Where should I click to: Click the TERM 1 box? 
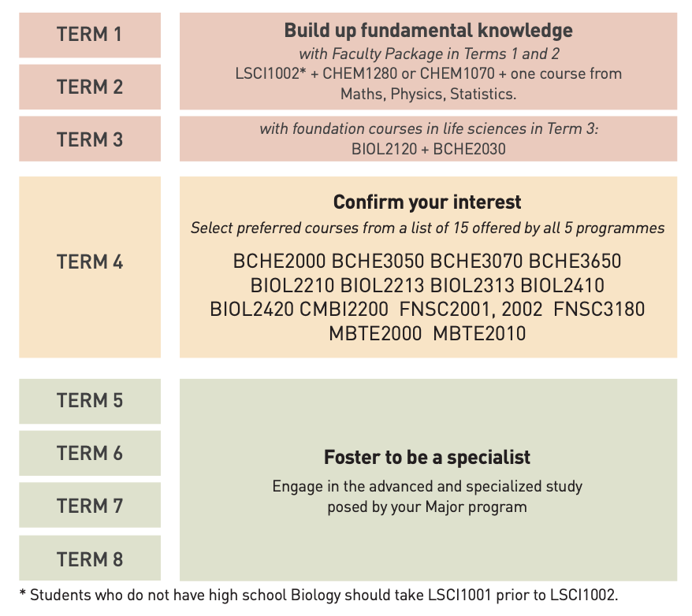90,35
